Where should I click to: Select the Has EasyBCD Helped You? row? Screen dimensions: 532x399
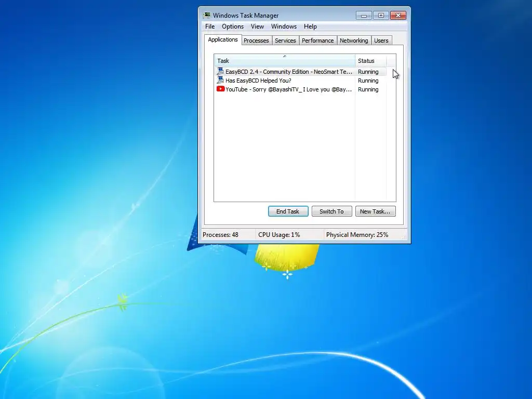pyautogui.click(x=301, y=81)
